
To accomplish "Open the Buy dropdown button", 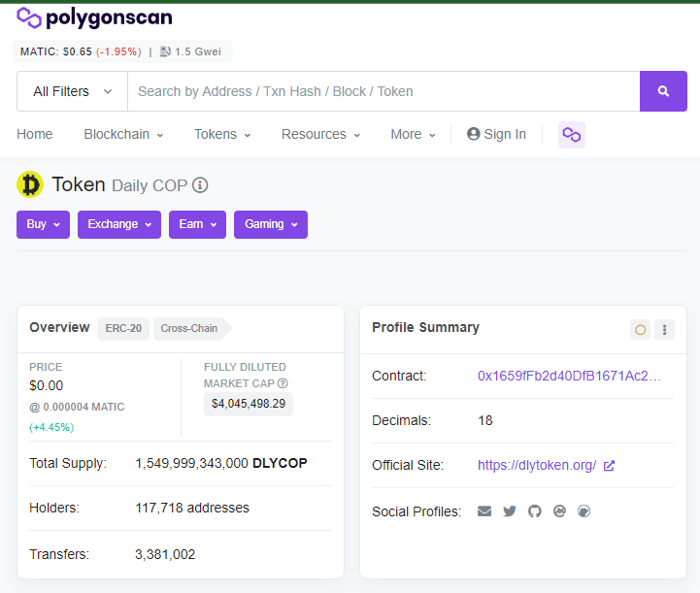I will point(44,224).
